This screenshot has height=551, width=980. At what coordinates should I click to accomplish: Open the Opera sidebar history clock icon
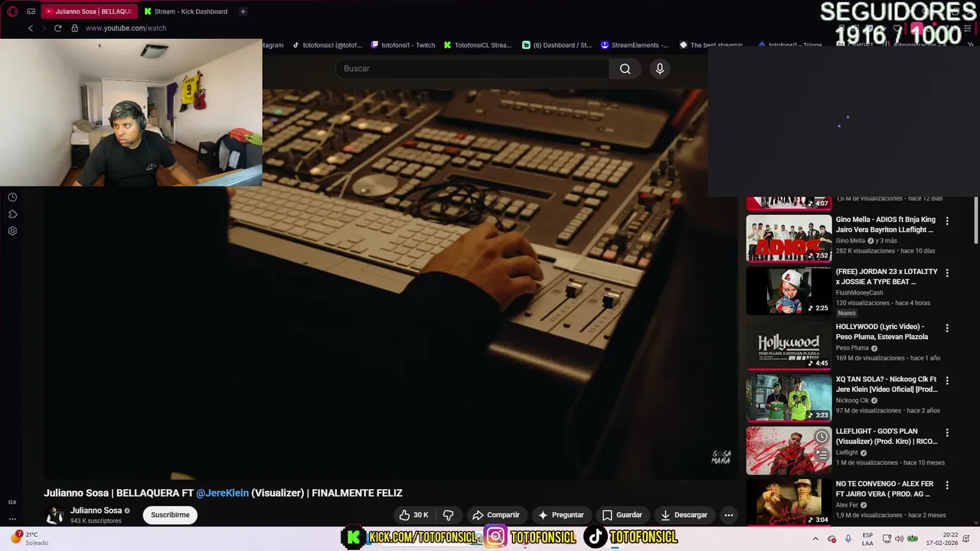(12, 197)
